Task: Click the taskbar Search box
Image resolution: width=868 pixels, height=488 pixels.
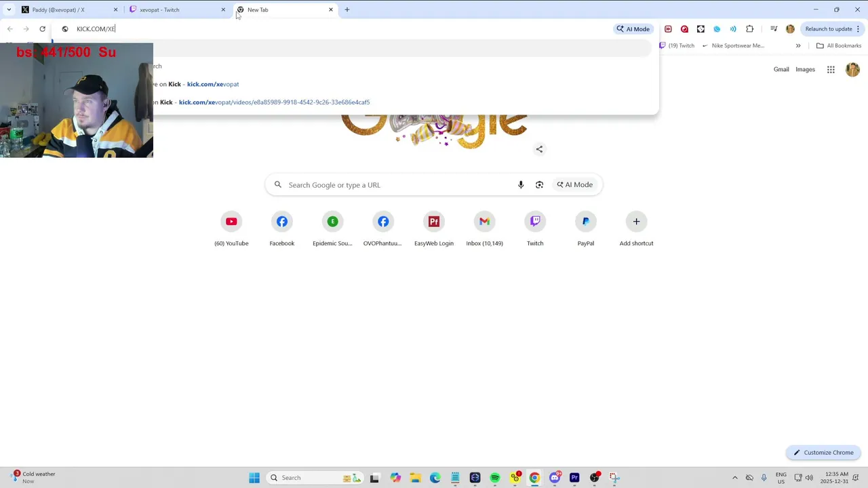Action: tap(315, 478)
